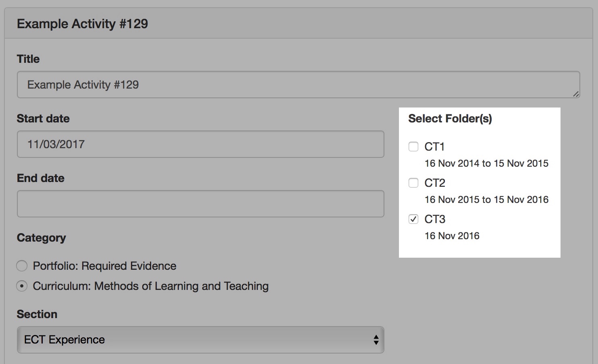Click the Portfolio: Required Evidence label text
The image size is (598, 364).
click(105, 266)
